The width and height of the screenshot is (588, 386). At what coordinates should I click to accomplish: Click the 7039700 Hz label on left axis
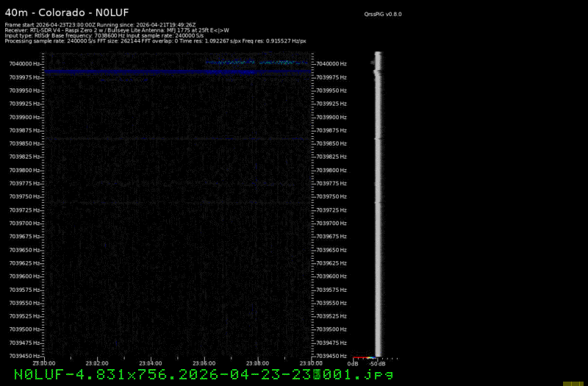(24, 223)
